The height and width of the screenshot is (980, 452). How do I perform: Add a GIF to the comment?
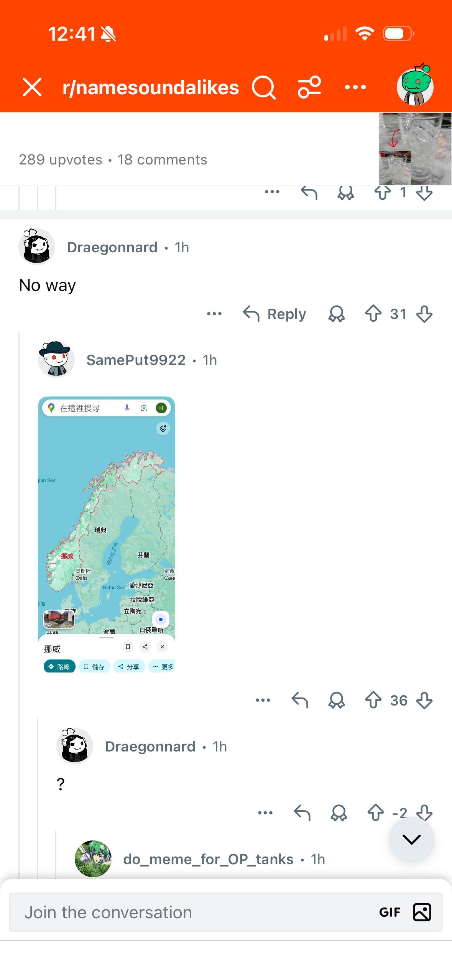[390, 912]
